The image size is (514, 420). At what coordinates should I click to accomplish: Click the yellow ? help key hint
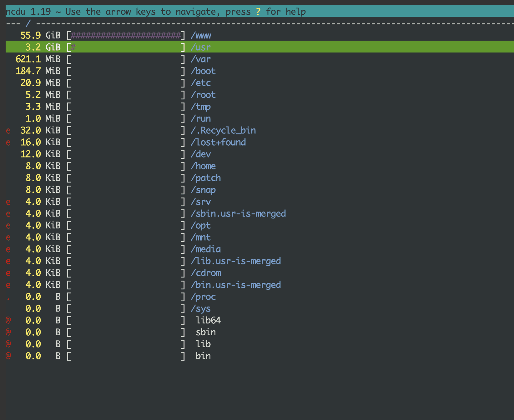[x=258, y=12]
